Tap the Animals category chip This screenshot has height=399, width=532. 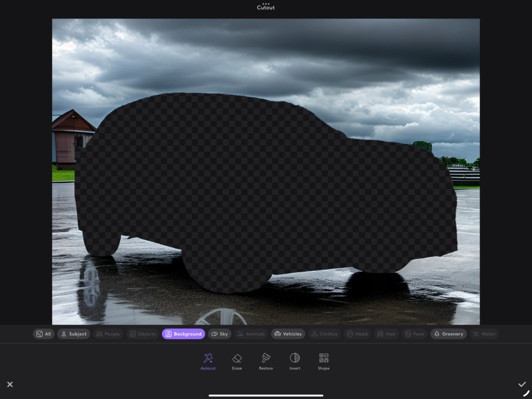click(x=251, y=334)
